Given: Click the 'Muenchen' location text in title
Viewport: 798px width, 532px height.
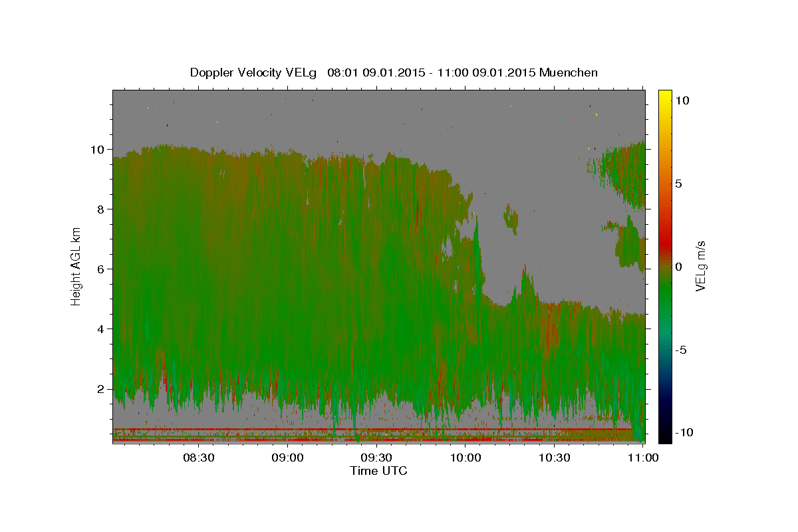Looking at the screenshot, I should click(x=569, y=72).
